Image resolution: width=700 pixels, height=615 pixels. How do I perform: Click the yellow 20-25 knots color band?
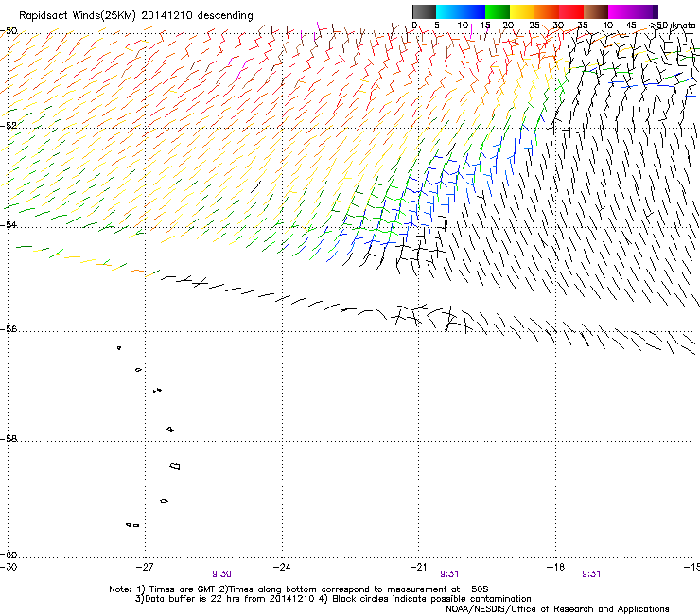(522, 11)
